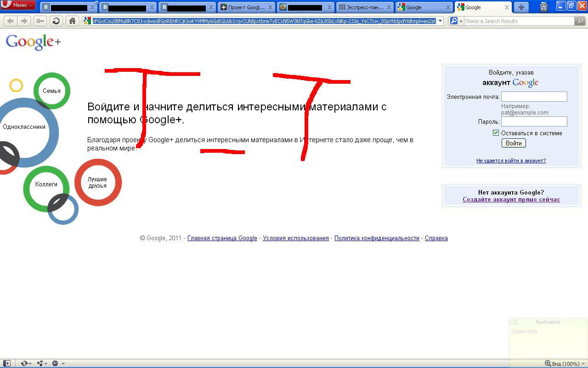Toggle the Opera Turbo icon
The image size is (588, 368).
pyautogui.click(x=55, y=363)
